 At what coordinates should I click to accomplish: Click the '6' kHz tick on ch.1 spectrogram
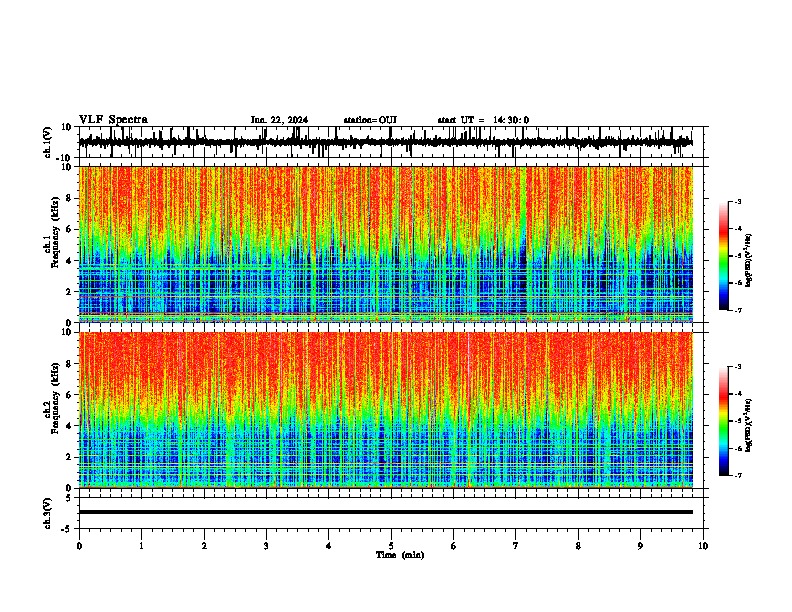[69, 229]
